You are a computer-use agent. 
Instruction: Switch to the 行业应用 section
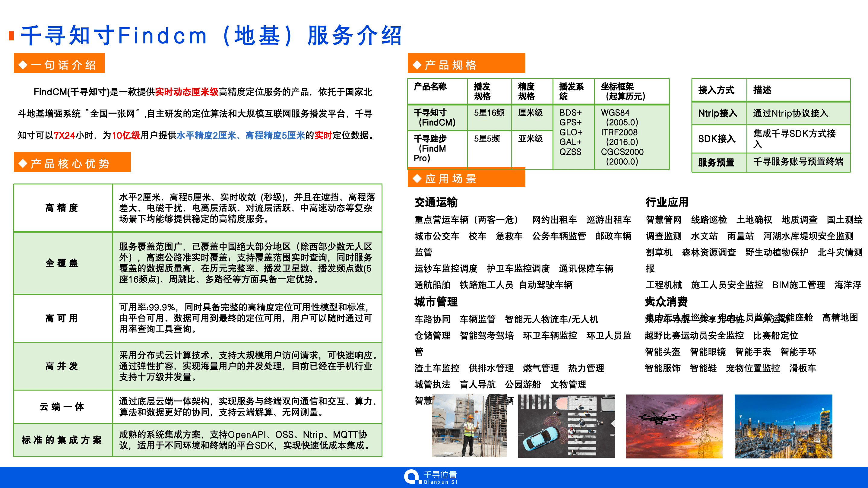click(667, 203)
